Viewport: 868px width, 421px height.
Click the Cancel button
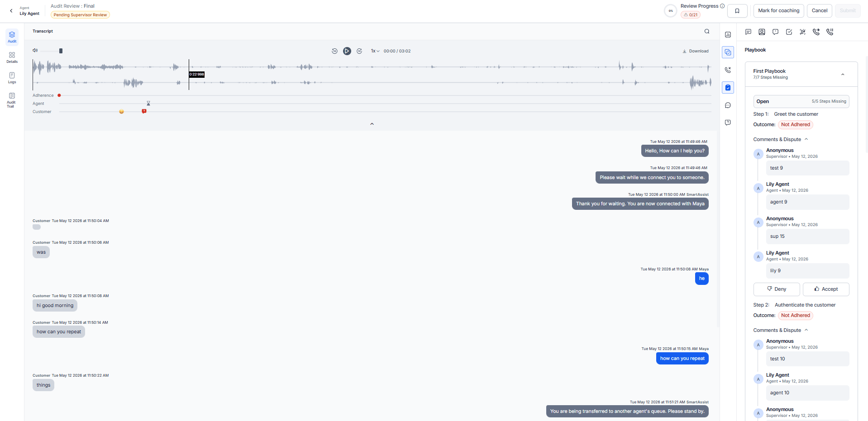pyautogui.click(x=819, y=11)
